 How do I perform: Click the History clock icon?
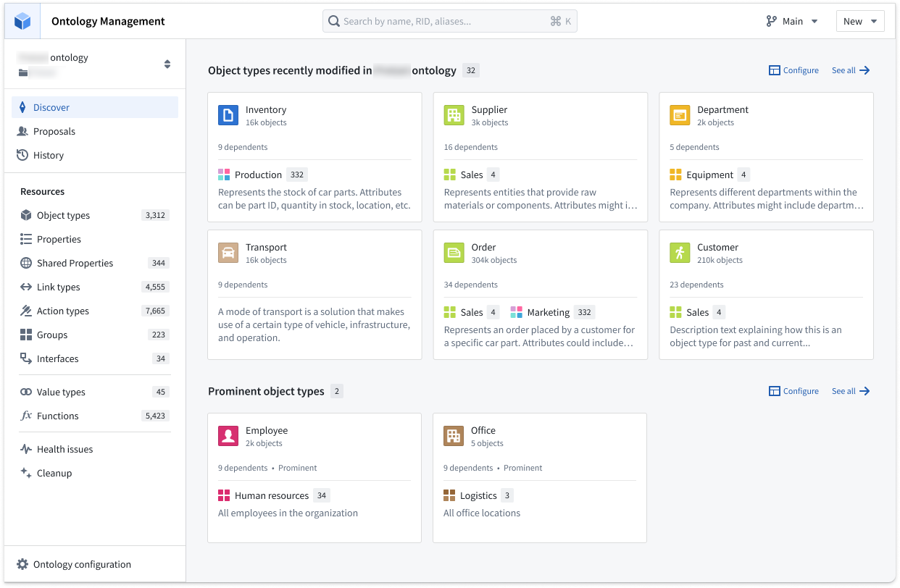[22, 155]
